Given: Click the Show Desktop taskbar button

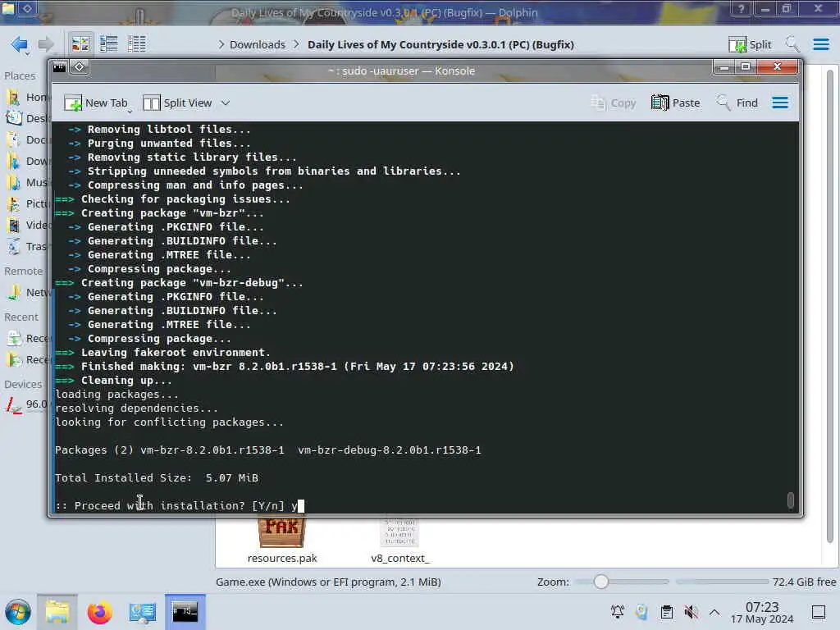Looking at the screenshot, I should (819, 612).
